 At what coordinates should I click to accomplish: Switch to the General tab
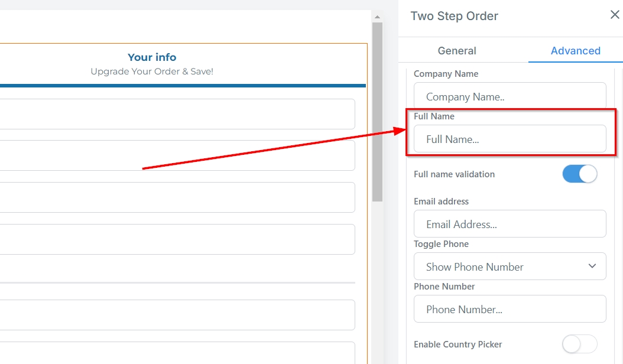click(x=457, y=51)
